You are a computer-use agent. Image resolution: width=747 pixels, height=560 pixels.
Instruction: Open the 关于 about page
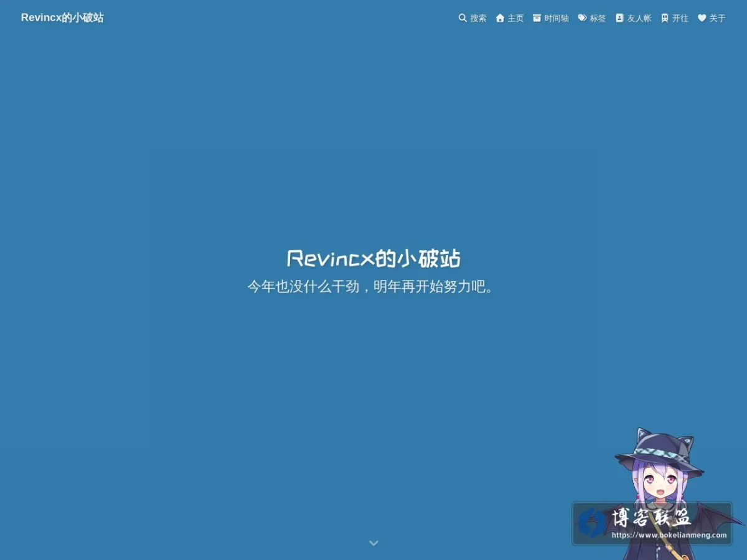tap(712, 18)
